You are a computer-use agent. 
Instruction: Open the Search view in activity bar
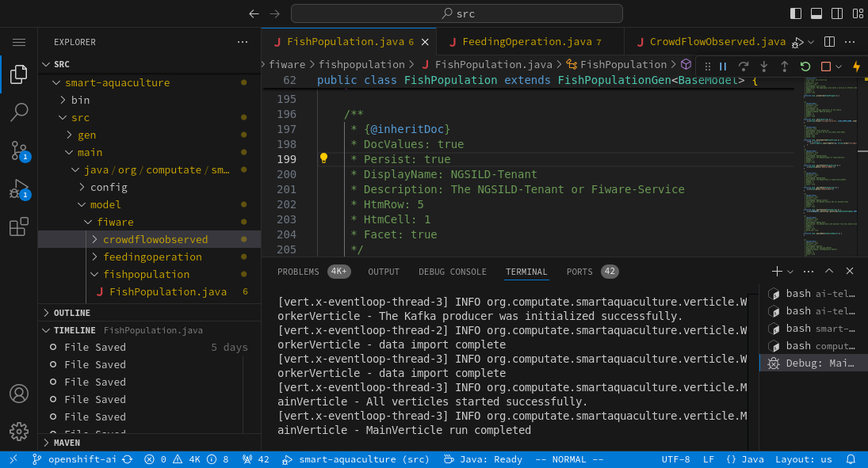pos(19,112)
